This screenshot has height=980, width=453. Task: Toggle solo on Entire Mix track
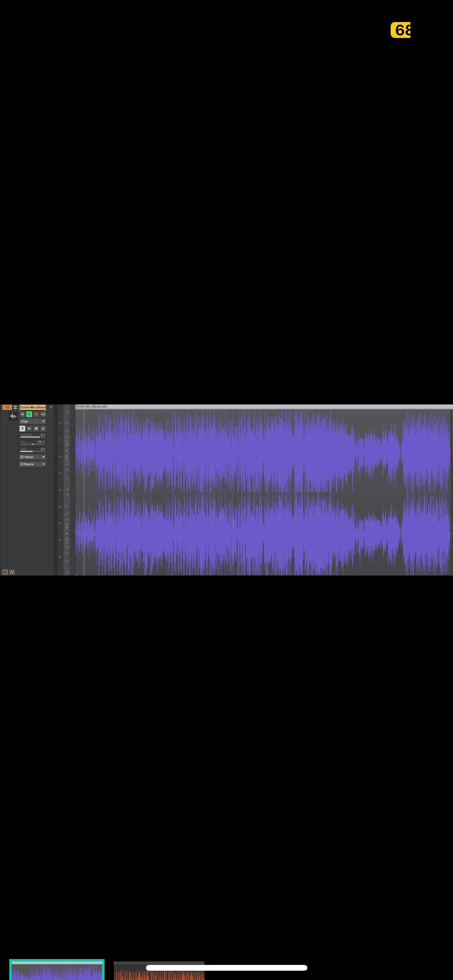(29, 414)
